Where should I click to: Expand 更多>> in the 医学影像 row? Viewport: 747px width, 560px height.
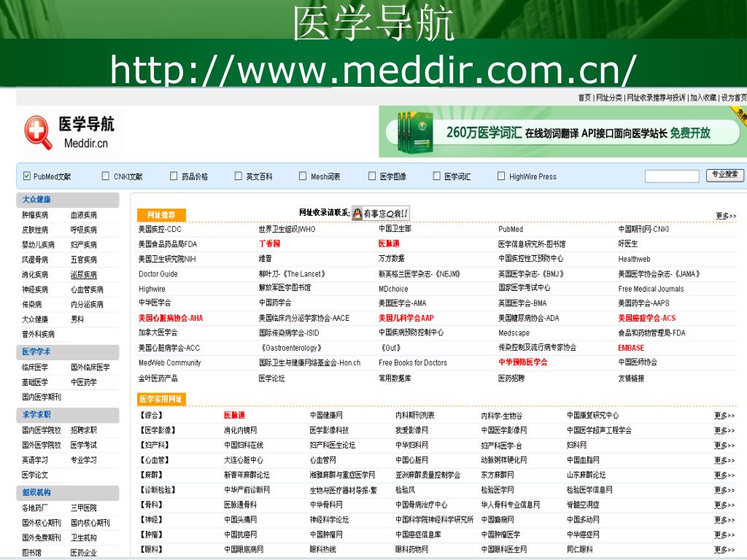click(x=724, y=430)
